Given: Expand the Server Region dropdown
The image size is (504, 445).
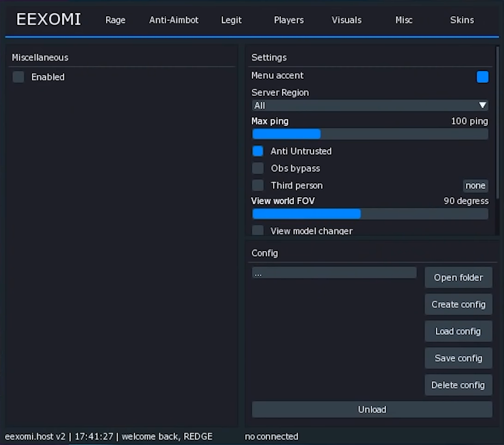Looking at the screenshot, I should pyautogui.click(x=370, y=106).
